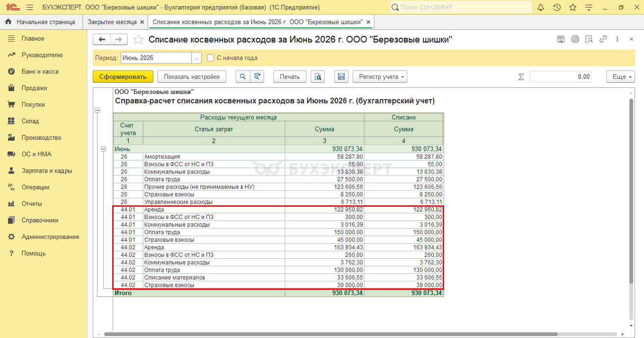The height and width of the screenshot is (338, 644).
Task: Click the Сформировать button
Action: click(x=123, y=77)
